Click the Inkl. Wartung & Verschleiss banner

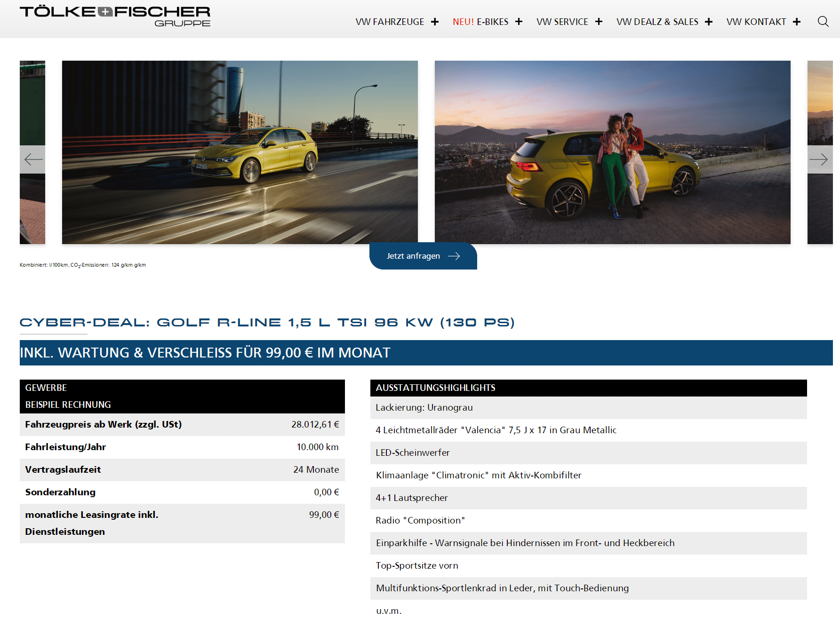tap(426, 353)
